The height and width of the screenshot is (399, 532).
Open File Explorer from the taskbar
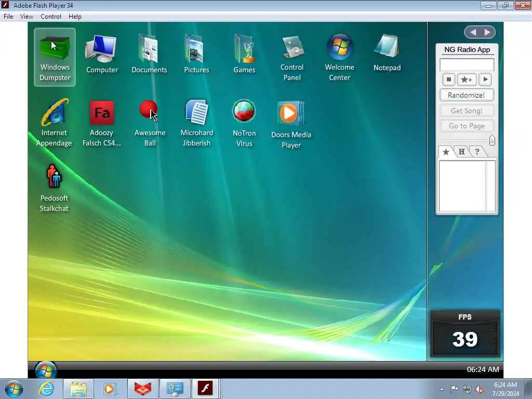point(78,389)
